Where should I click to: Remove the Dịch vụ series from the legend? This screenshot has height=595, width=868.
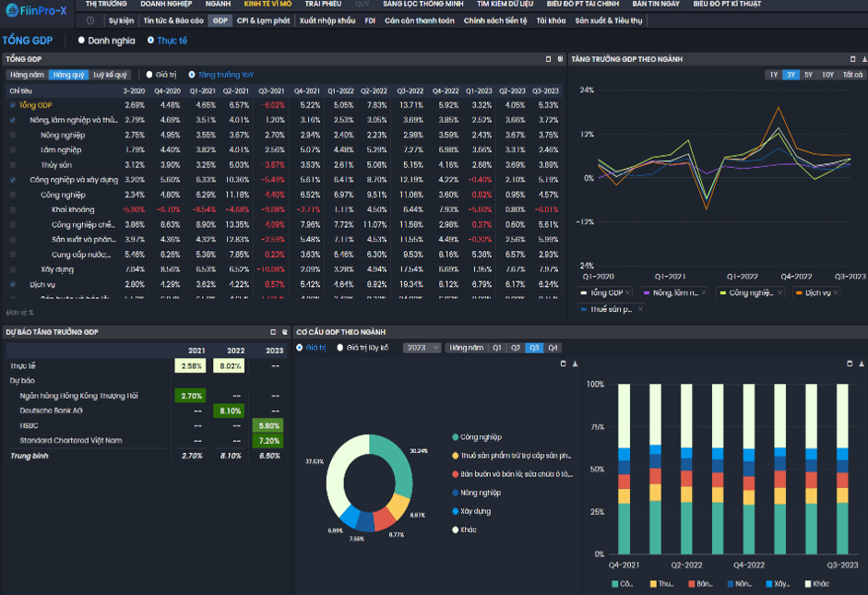click(836, 292)
